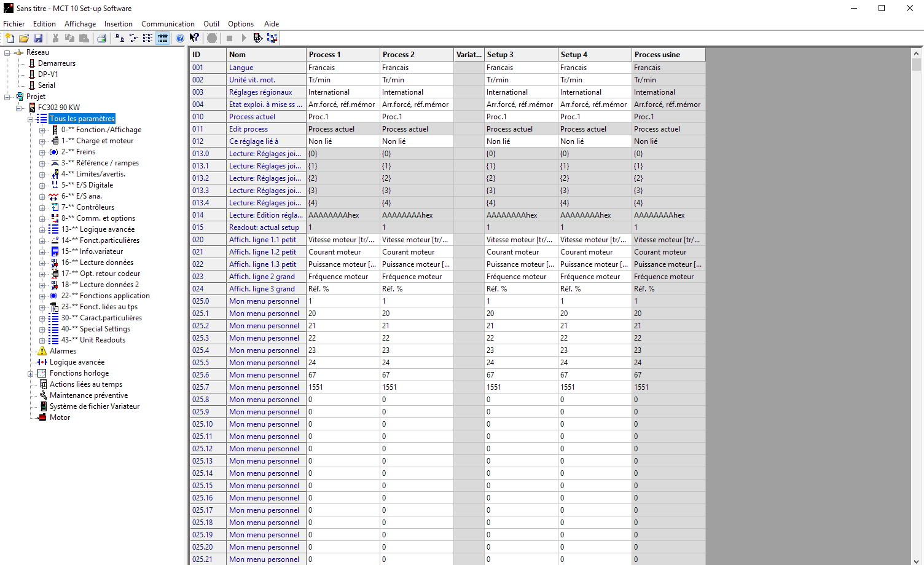
Task: Expand the Fonctions horloge node
Action: 31,374
